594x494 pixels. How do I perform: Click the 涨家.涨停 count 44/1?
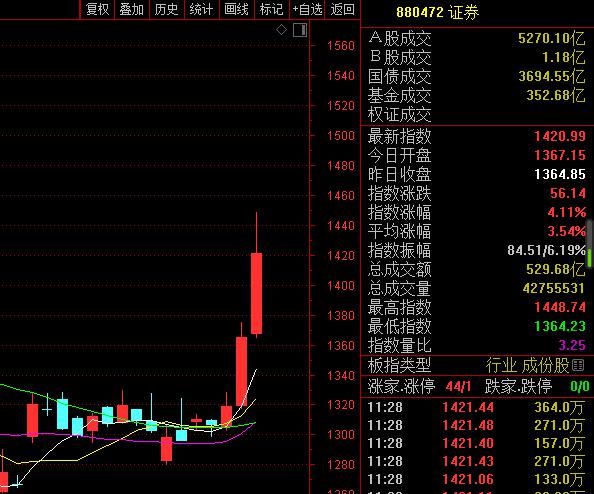coord(458,386)
